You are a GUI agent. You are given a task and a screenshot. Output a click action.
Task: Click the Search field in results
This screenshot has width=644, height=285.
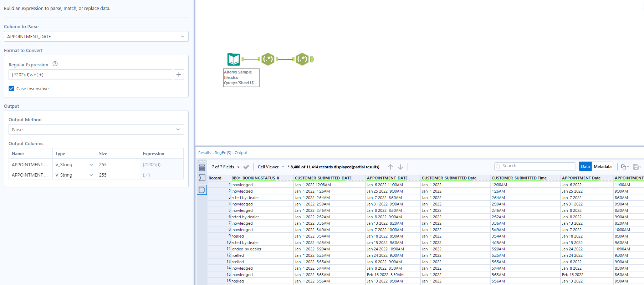535,166
